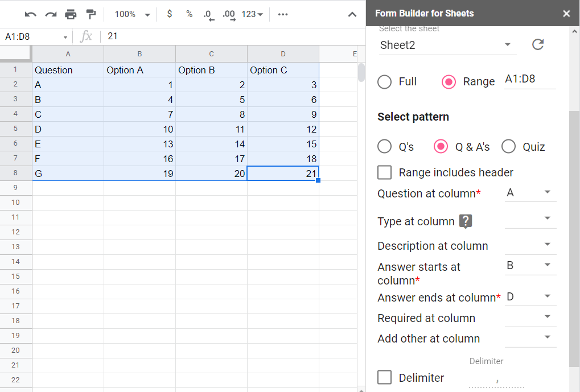
Task: Click the cell with value 7
Action: coord(140,114)
